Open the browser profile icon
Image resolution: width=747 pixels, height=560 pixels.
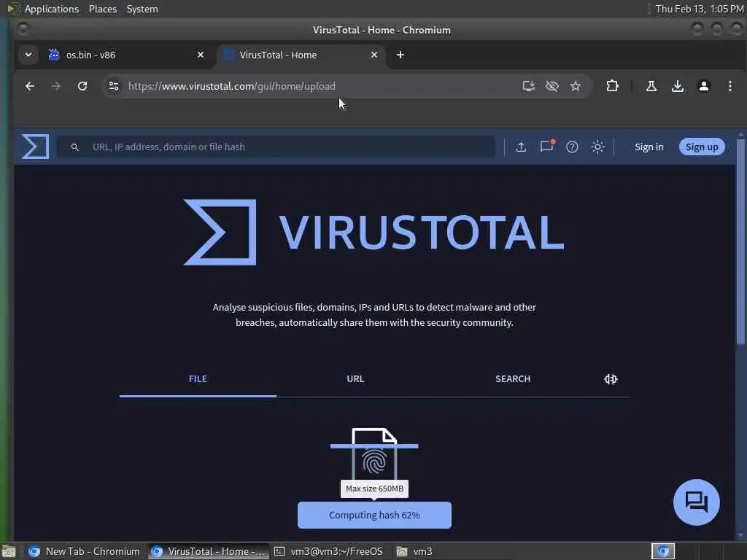click(x=704, y=86)
